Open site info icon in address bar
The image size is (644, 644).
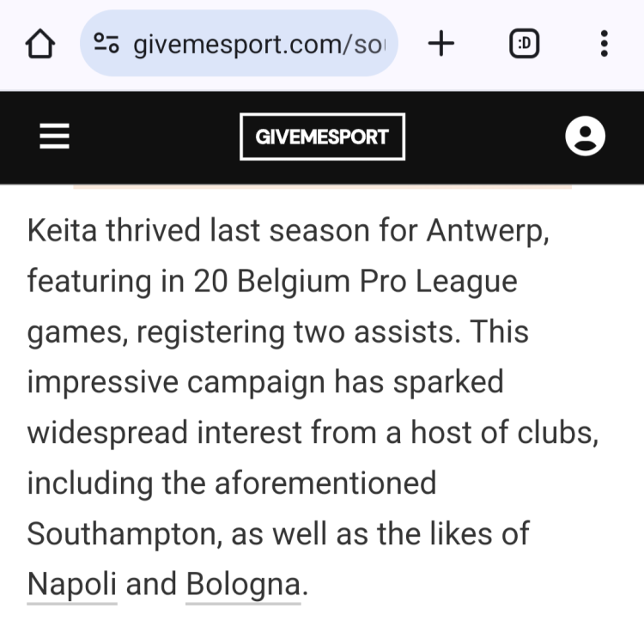coord(107,44)
